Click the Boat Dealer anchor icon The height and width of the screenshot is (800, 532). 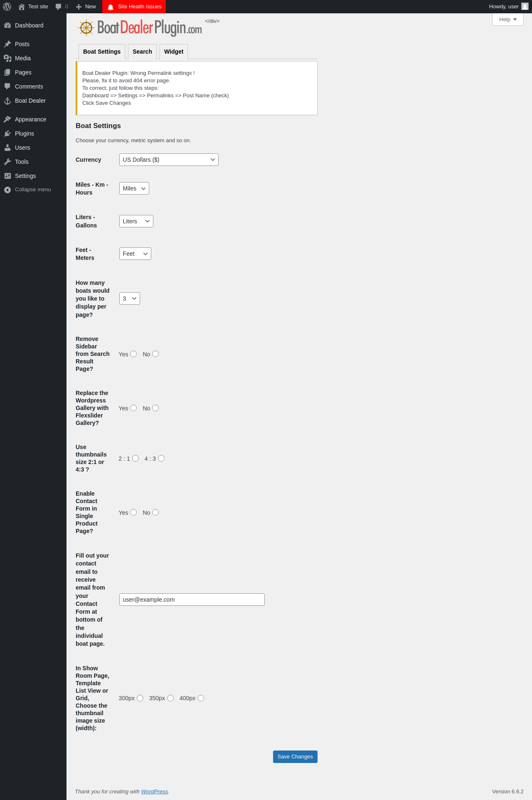tap(7, 101)
